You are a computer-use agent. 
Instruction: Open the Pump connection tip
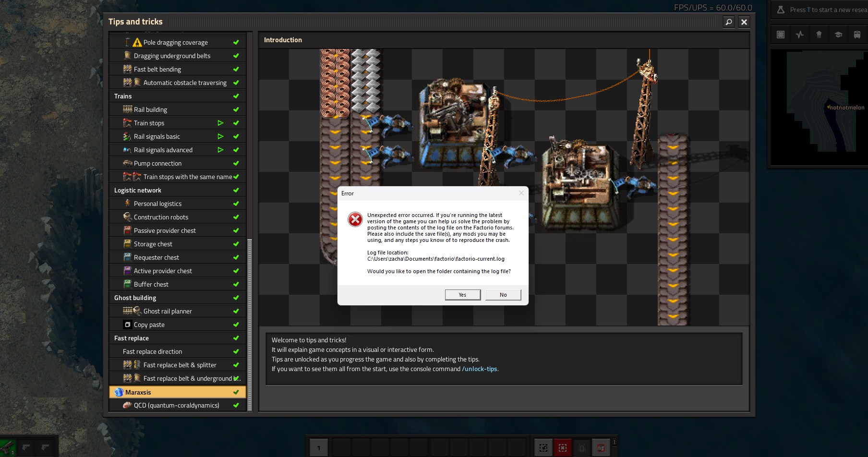[x=178, y=163]
